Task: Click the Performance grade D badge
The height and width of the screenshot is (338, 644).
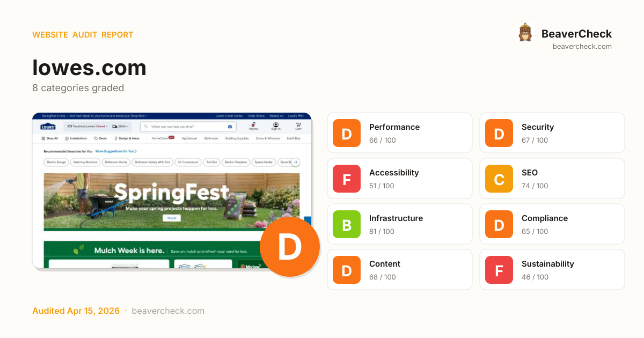Action: point(347,133)
